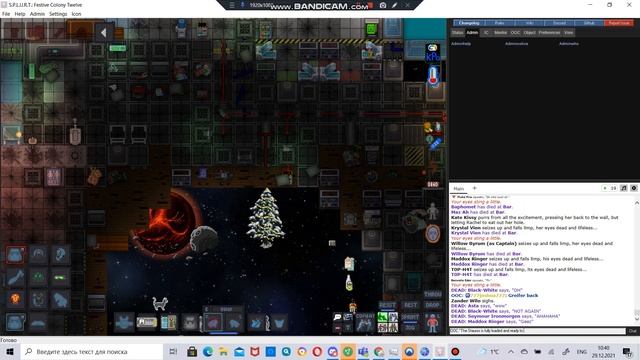Open the Admin menu

[x=37, y=14]
